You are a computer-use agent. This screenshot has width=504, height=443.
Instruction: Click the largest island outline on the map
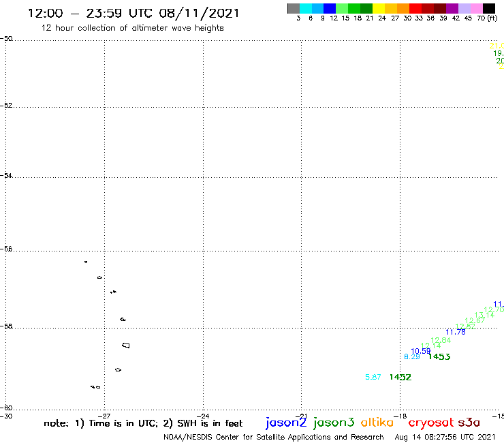(x=126, y=346)
